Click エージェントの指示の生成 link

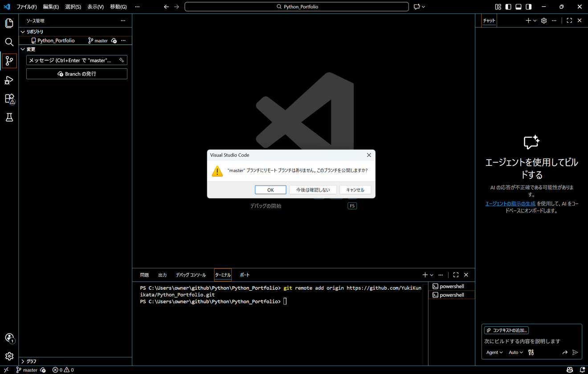510,203
